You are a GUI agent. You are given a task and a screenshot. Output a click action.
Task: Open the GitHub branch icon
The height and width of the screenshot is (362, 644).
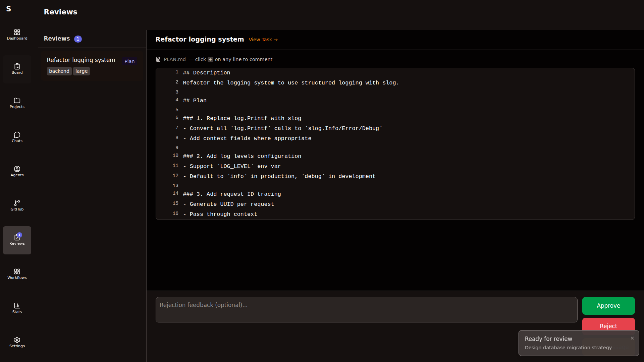click(17, 205)
